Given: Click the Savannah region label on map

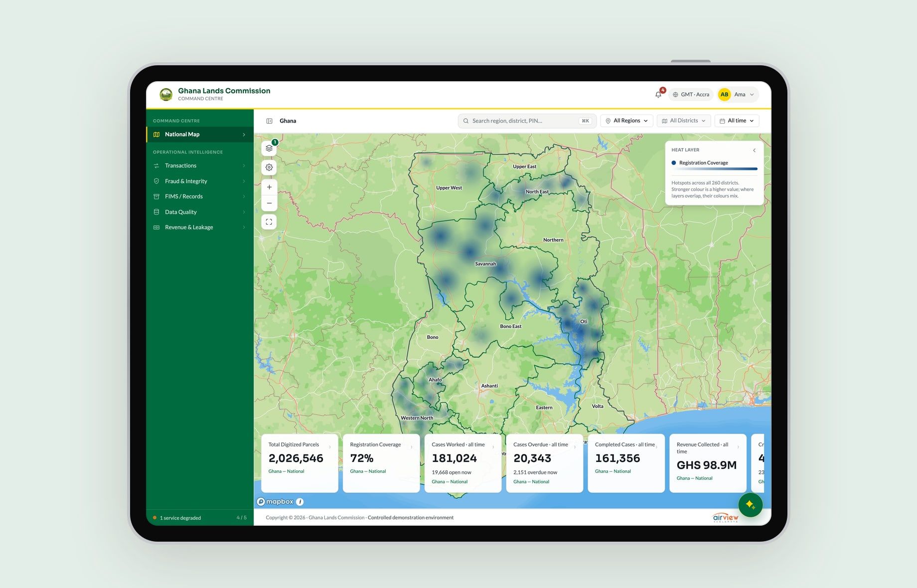Looking at the screenshot, I should [x=485, y=264].
